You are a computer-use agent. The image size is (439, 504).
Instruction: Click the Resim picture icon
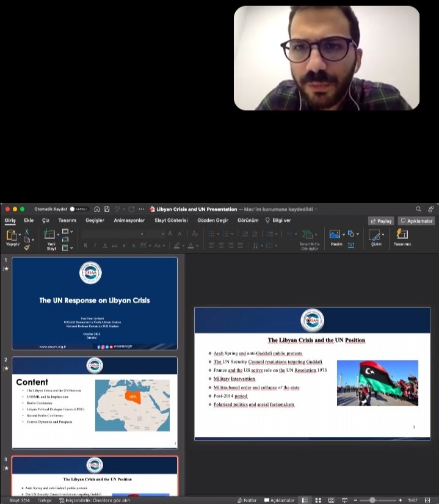pyautogui.click(x=335, y=235)
